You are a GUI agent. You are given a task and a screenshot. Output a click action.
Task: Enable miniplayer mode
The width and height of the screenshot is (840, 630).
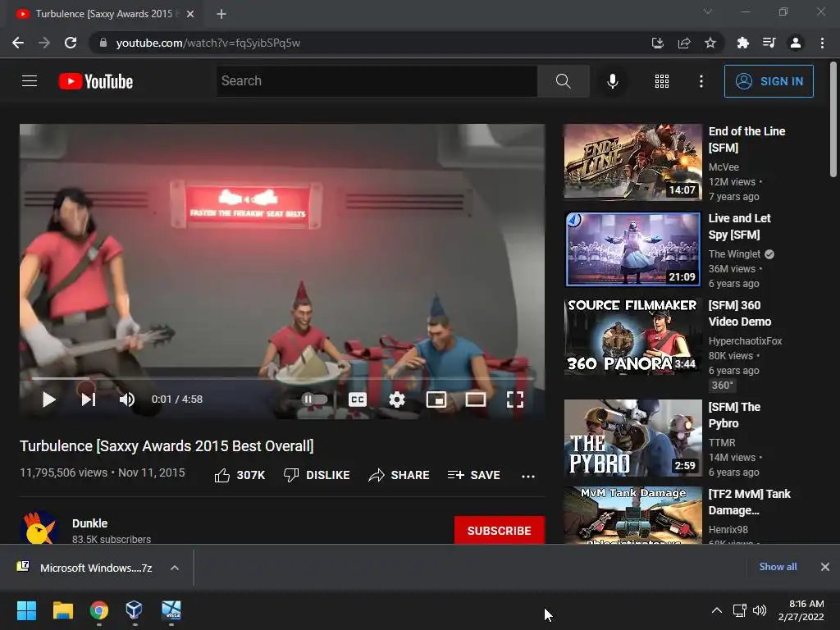(436, 399)
